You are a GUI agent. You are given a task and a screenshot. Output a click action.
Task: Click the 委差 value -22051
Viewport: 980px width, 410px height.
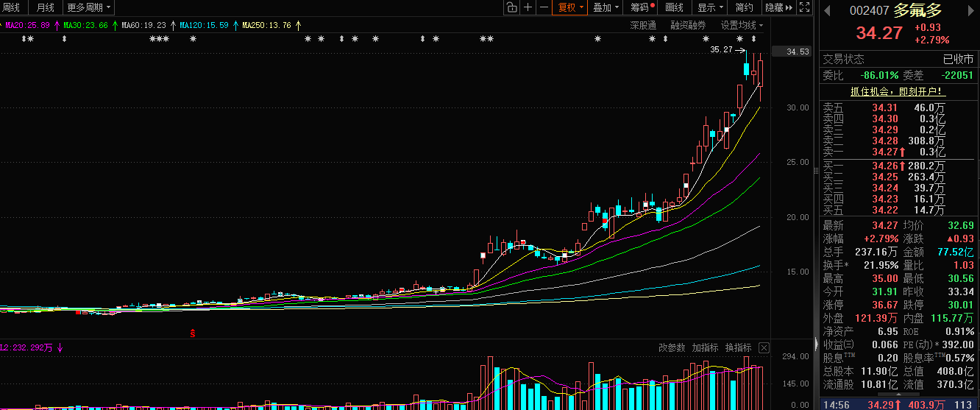pos(957,75)
